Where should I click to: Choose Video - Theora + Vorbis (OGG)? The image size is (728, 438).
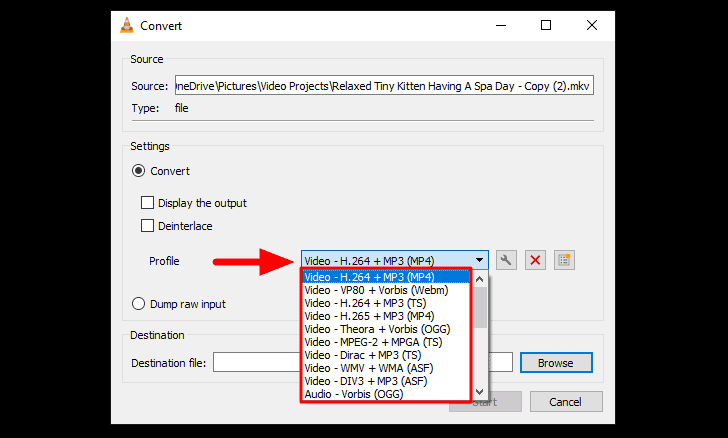point(386,329)
